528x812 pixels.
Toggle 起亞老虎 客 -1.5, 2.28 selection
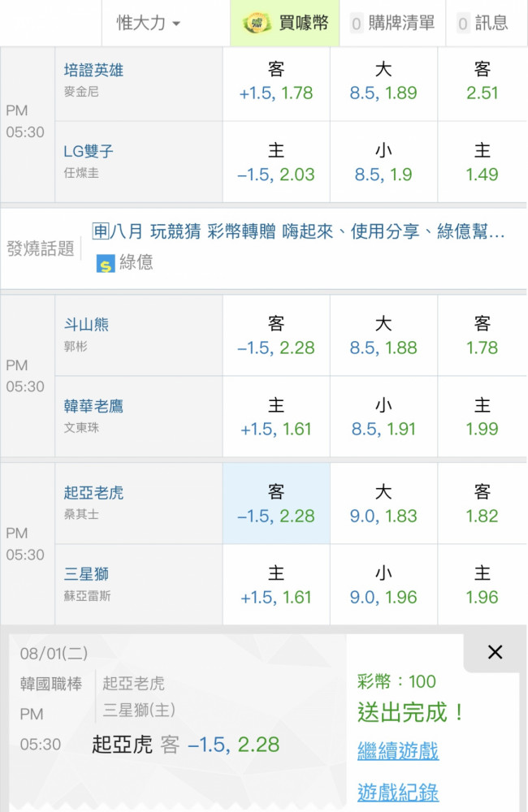[x=276, y=503]
